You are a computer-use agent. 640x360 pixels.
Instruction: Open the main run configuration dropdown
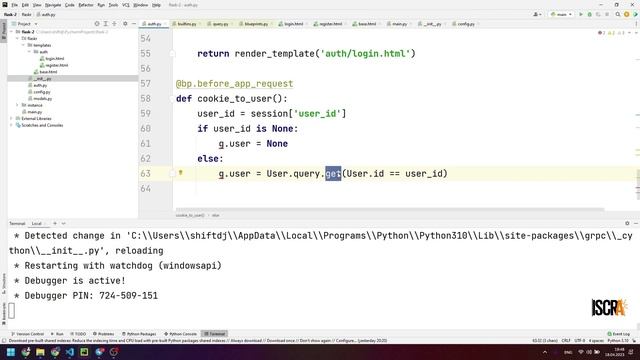[x=561, y=14]
